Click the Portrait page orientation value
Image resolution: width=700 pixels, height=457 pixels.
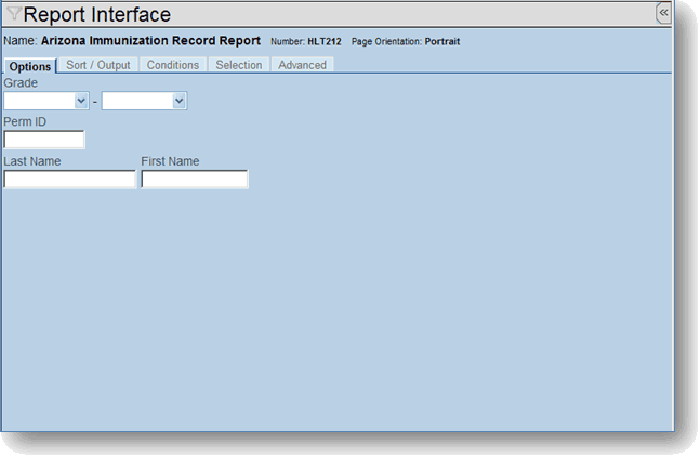click(x=442, y=42)
